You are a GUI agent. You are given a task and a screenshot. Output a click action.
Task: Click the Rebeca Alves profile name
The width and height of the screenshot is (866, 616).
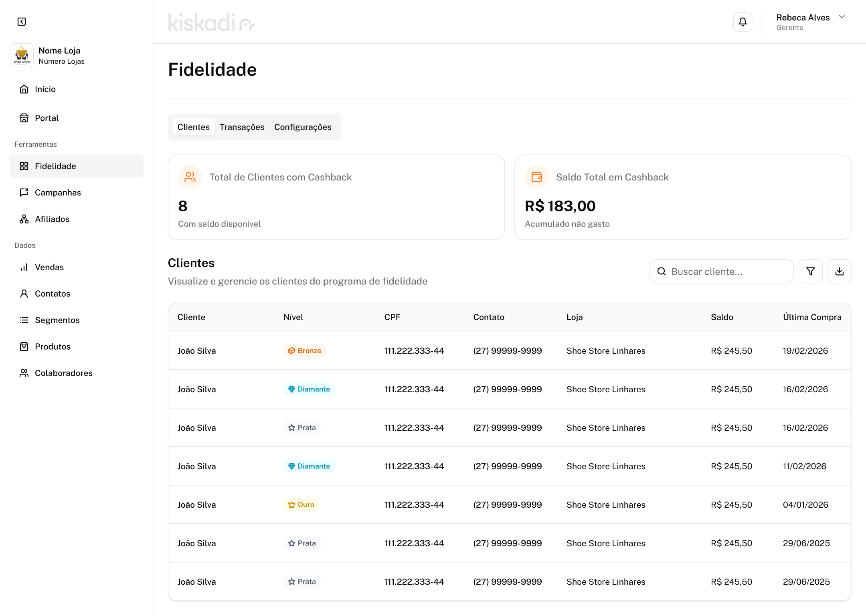tap(803, 18)
